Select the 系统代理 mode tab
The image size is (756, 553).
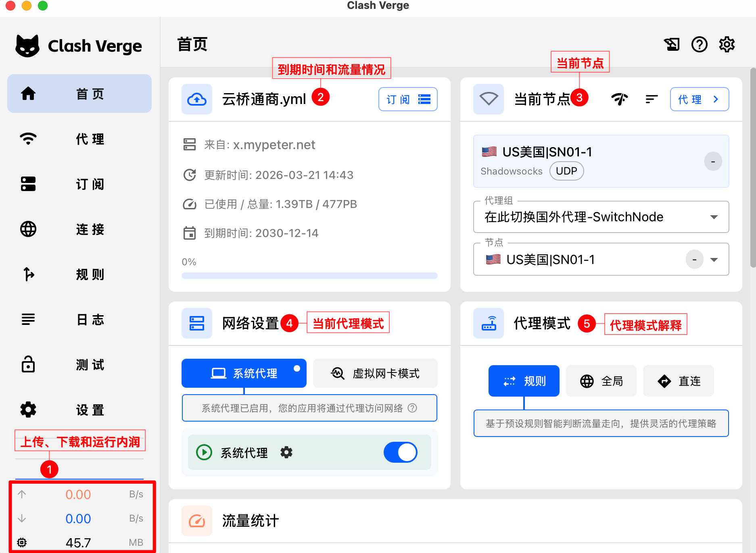coord(244,373)
